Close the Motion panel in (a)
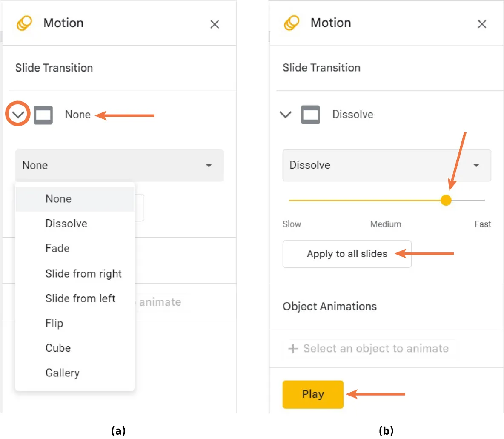The height and width of the screenshot is (439, 504). coord(215,24)
